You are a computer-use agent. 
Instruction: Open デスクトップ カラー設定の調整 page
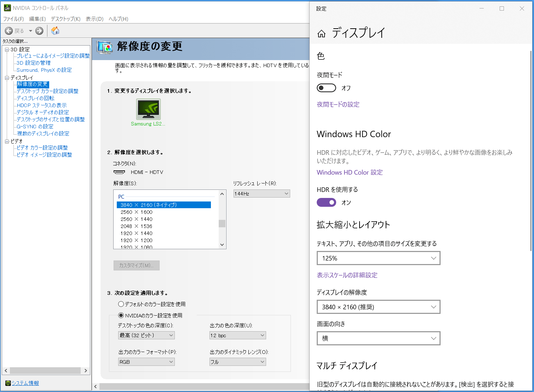click(47, 91)
